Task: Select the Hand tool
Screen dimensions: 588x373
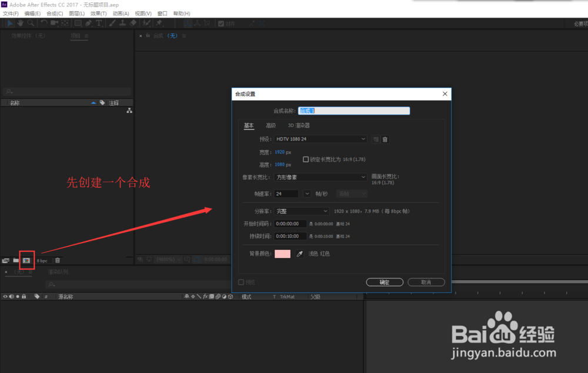Action: point(20,23)
